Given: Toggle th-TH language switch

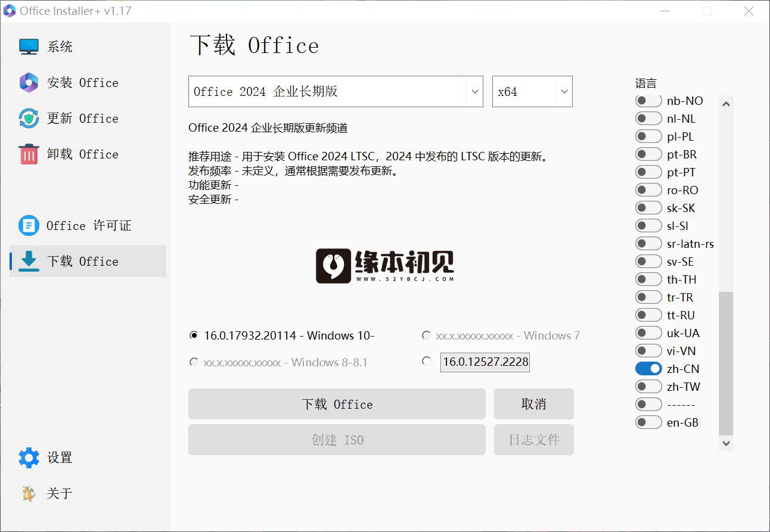Looking at the screenshot, I should pyautogui.click(x=648, y=279).
